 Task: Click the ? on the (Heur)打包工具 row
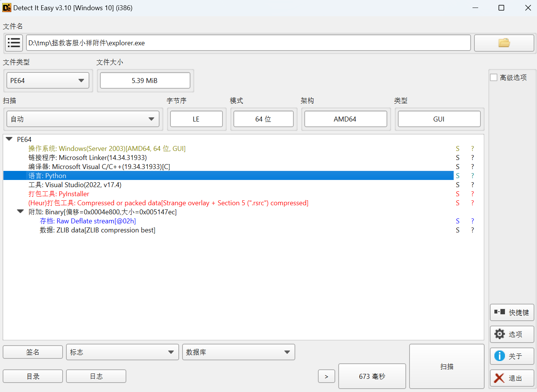(x=473, y=203)
